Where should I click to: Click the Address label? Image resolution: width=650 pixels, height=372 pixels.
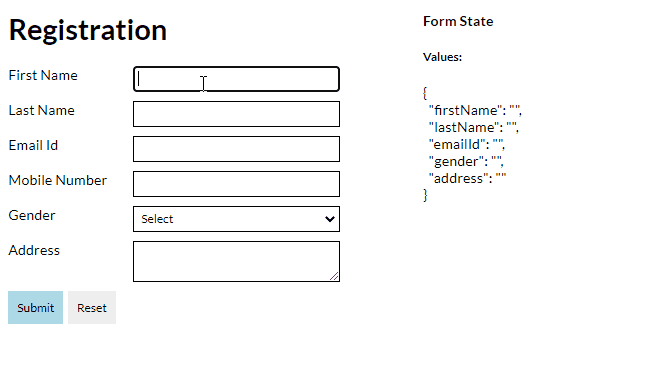(34, 250)
